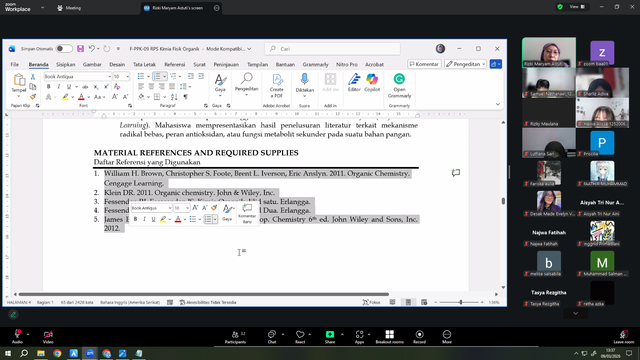Open Copilot from the ribbon
The width and height of the screenshot is (640, 360).
pos(372,82)
